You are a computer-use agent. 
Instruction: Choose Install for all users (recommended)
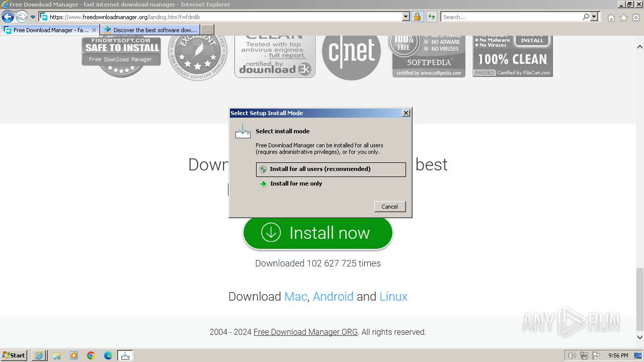pyautogui.click(x=331, y=169)
